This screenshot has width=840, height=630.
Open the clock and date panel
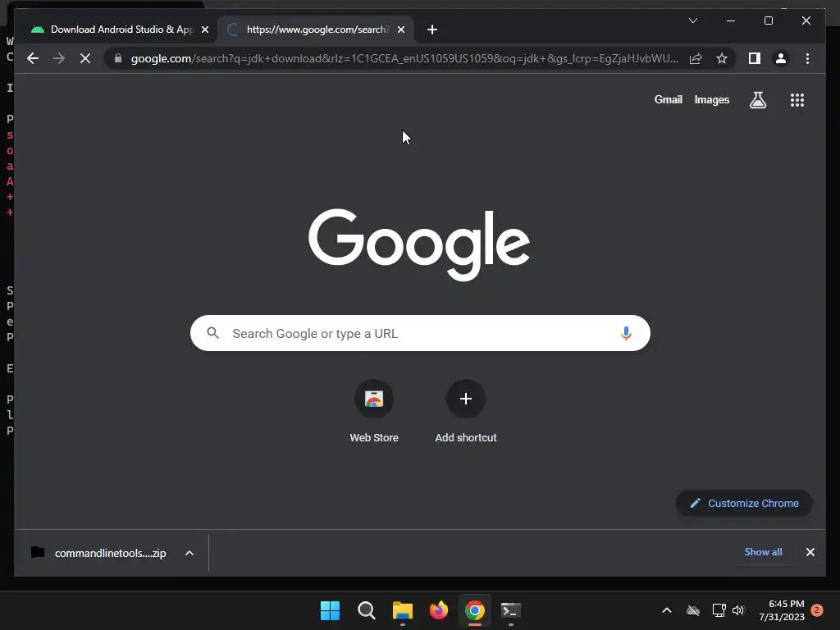click(782, 610)
